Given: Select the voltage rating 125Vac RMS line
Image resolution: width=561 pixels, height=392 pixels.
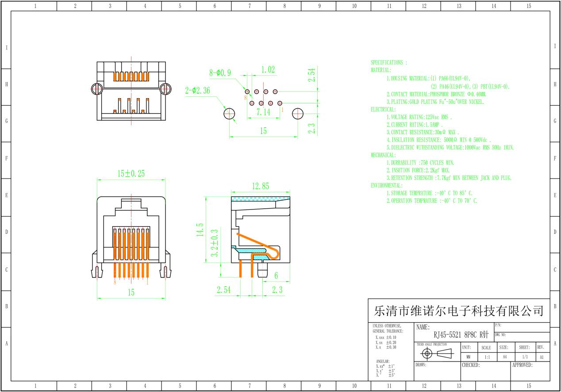Looking at the screenshot, I should point(419,117).
